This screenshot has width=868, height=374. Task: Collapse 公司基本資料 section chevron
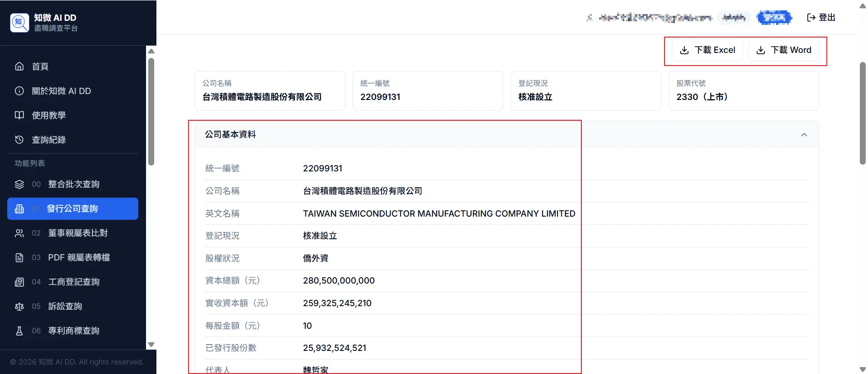[x=804, y=135]
